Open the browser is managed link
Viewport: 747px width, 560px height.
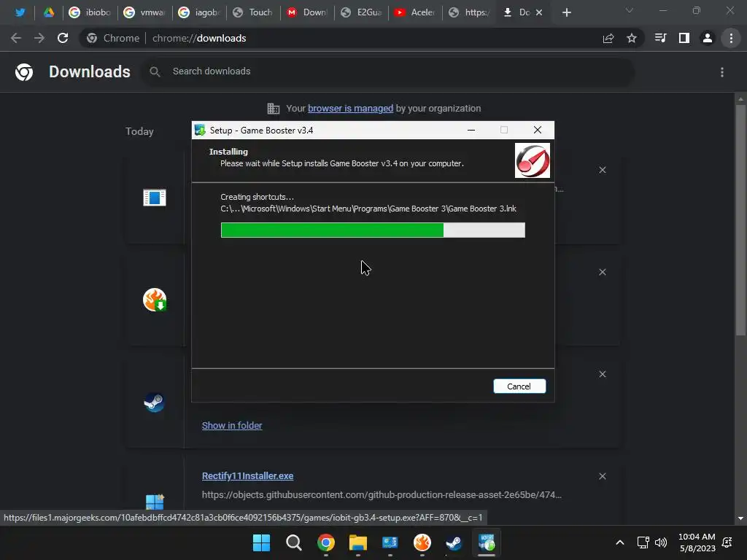(x=350, y=109)
